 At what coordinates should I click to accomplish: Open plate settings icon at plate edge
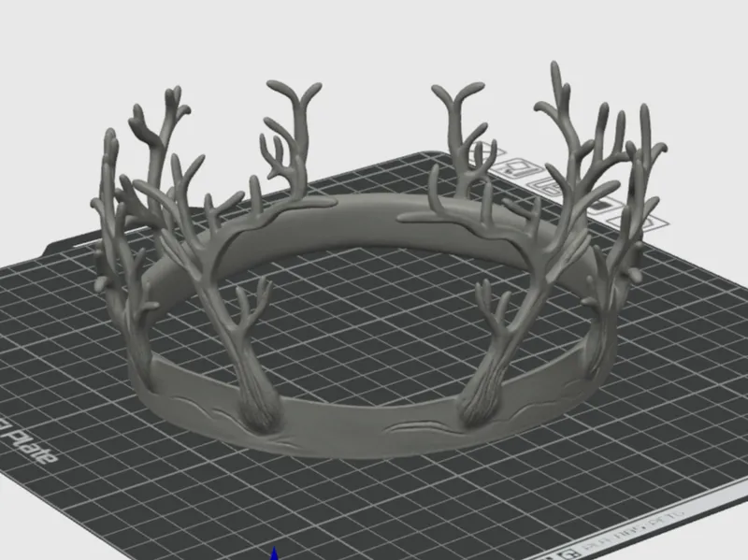[640, 223]
